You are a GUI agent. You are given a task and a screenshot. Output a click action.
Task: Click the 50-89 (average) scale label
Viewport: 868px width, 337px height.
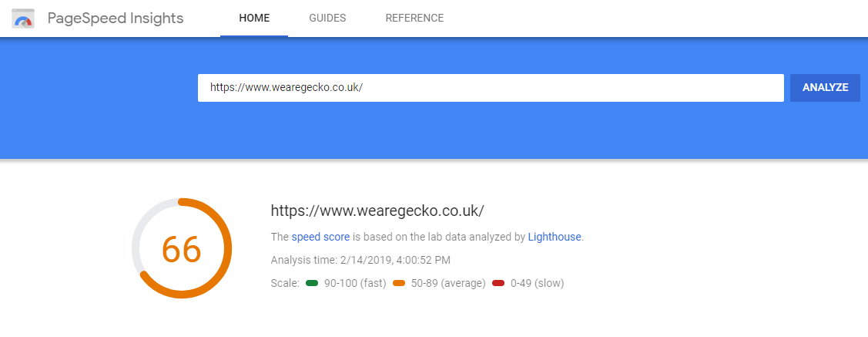coord(448,283)
